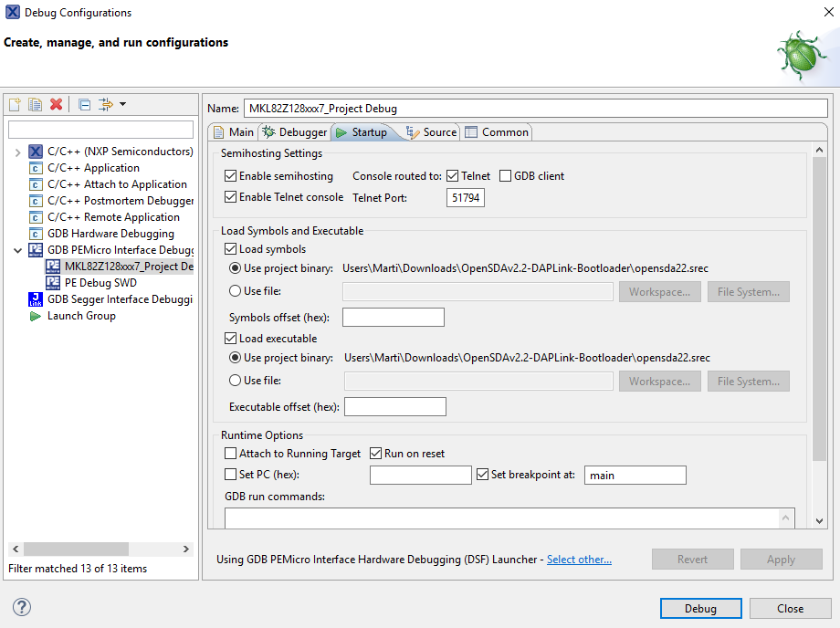Click the J-Link GDB Segger icon
This screenshot has width=840, height=628.
coord(36,299)
